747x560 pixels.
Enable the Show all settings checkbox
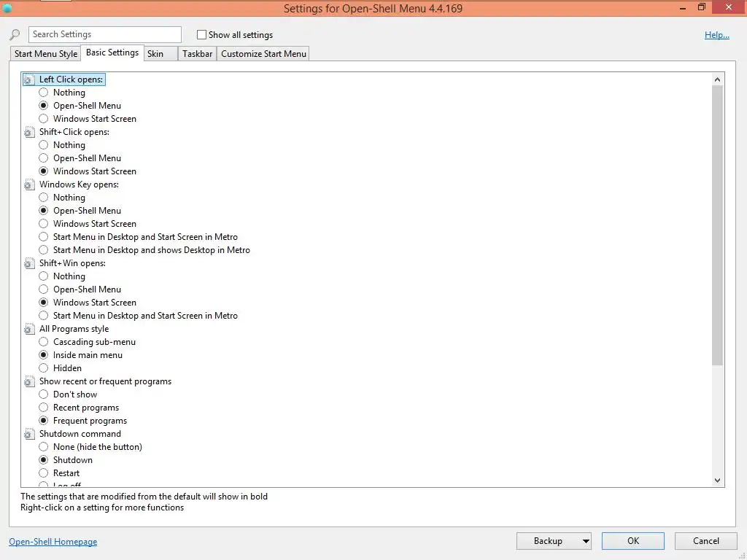click(201, 35)
